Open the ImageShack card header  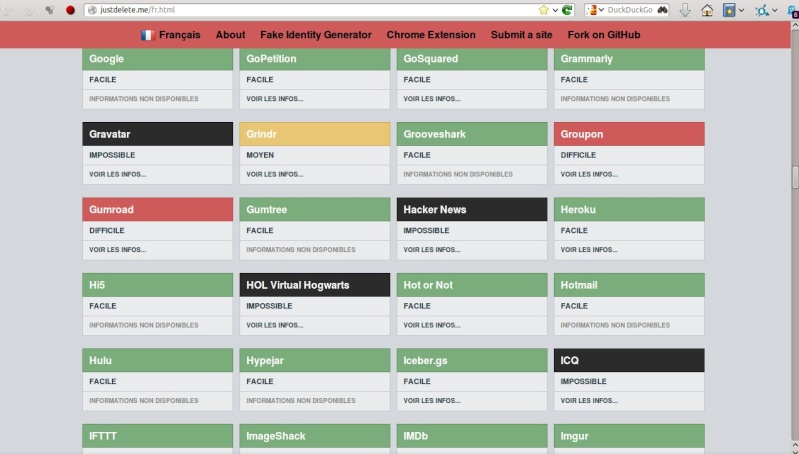[x=314, y=436]
